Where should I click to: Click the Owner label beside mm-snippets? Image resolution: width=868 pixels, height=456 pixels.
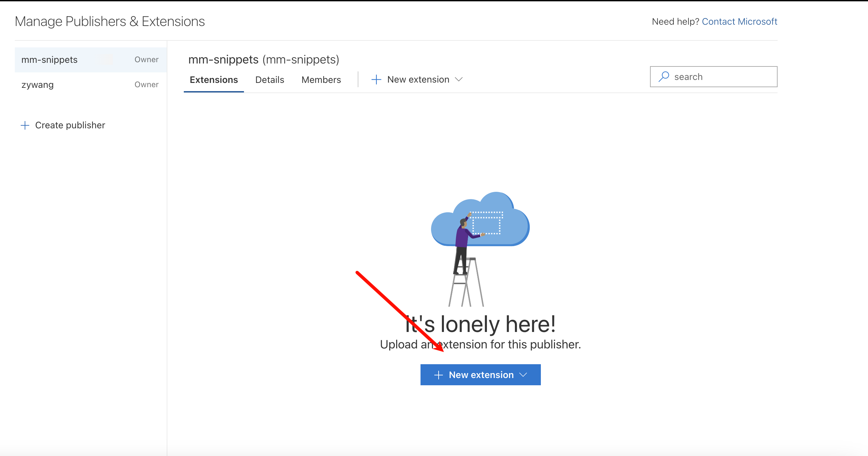pyautogui.click(x=147, y=60)
